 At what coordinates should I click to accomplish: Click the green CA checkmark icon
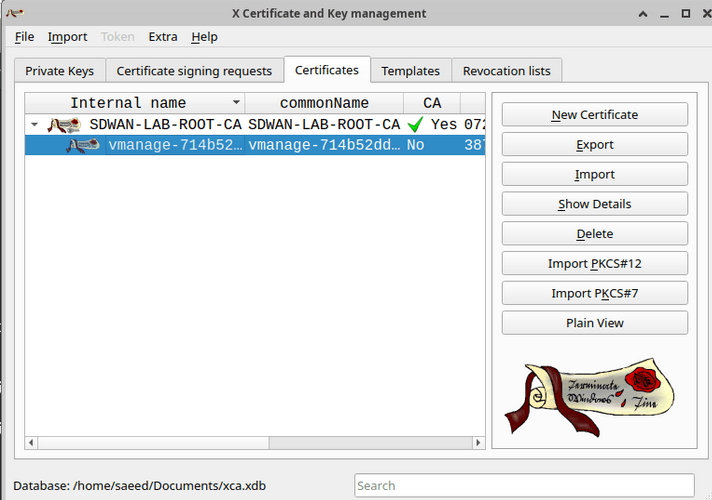tap(415, 125)
